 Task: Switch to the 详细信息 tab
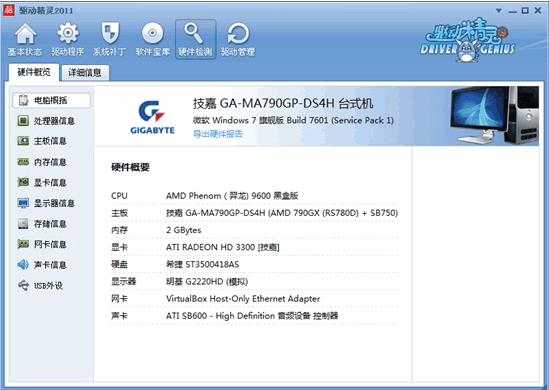tap(85, 73)
